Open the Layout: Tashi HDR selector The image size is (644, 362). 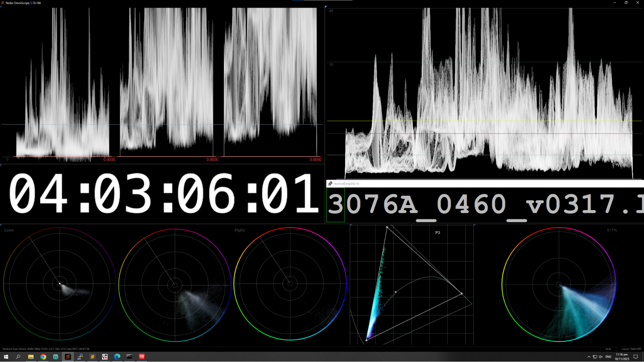click(x=631, y=349)
